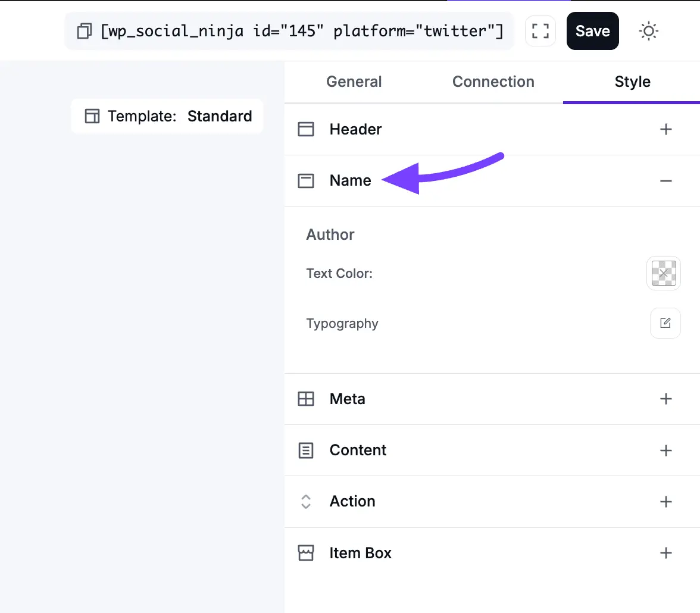The height and width of the screenshot is (613, 700).
Task: Expand the Meta style section
Action: pos(666,399)
